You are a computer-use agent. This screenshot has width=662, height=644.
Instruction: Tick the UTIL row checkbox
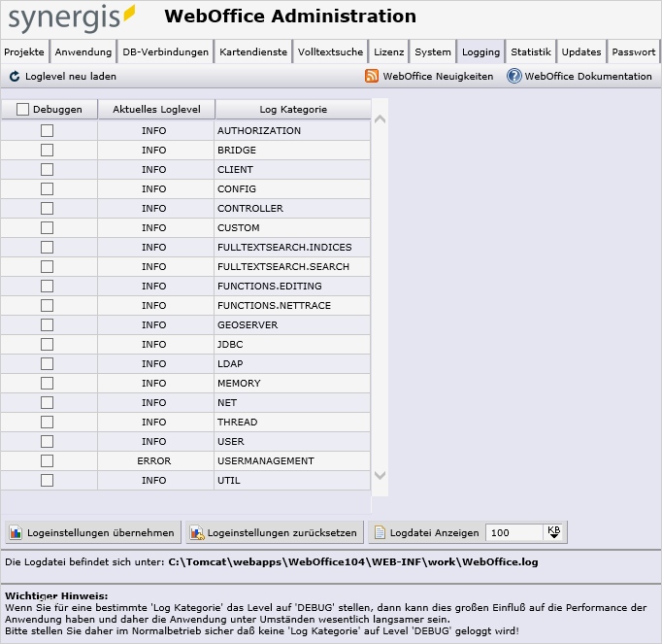pyautogui.click(x=47, y=481)
